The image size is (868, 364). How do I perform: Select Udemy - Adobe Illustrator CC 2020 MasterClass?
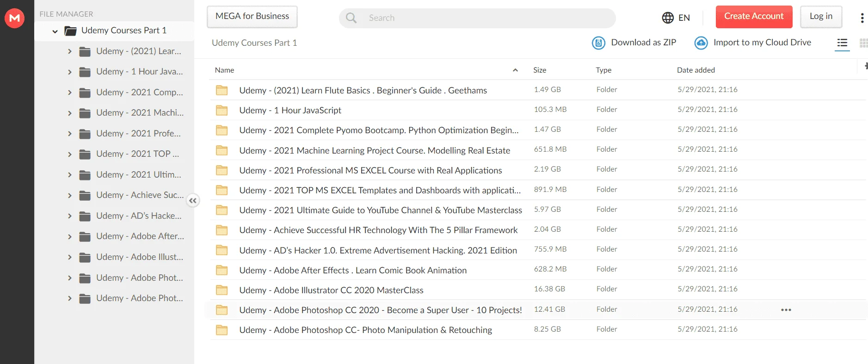click(x=331, y=290)
